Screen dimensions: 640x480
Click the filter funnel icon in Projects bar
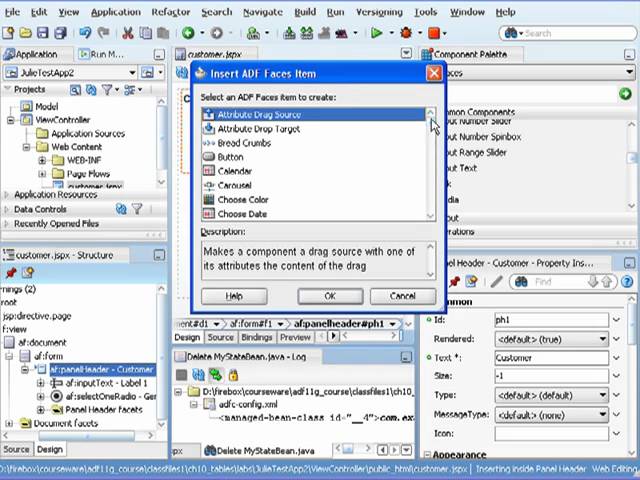click(107, 90)
